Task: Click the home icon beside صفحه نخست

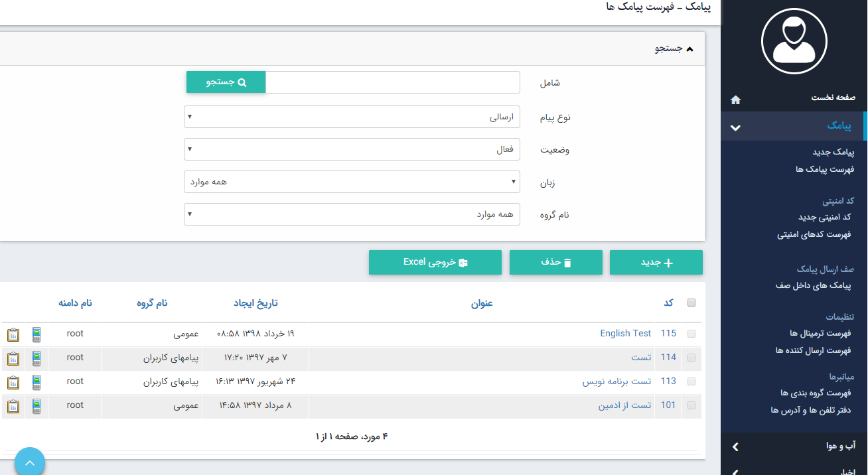Action: [x=735, y=100]
